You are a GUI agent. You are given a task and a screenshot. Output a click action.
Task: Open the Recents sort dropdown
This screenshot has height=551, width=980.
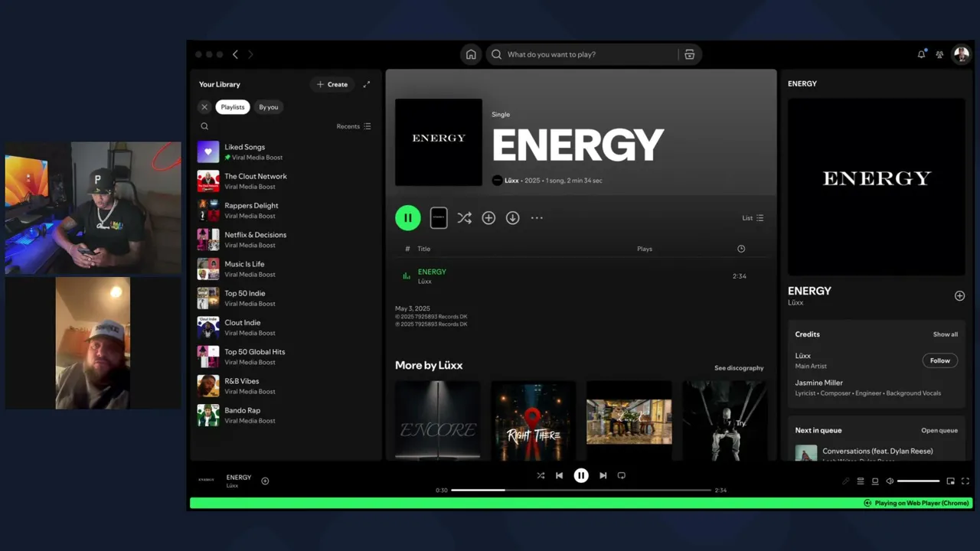(x=354, y=126)
